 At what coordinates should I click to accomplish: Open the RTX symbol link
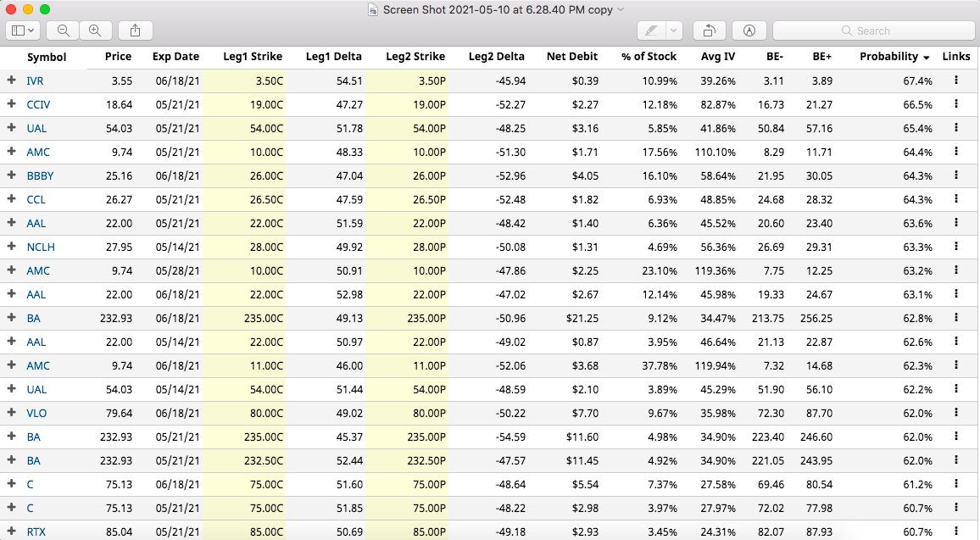coord(36,532)
